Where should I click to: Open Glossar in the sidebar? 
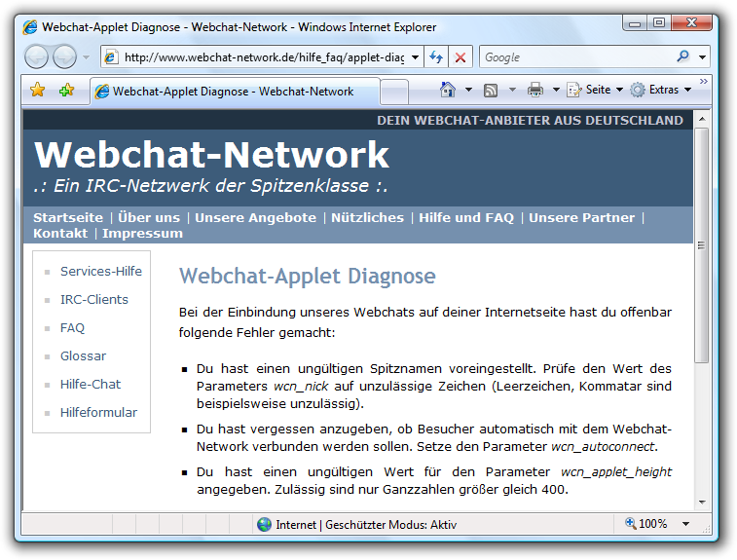[x=83, y=355]
